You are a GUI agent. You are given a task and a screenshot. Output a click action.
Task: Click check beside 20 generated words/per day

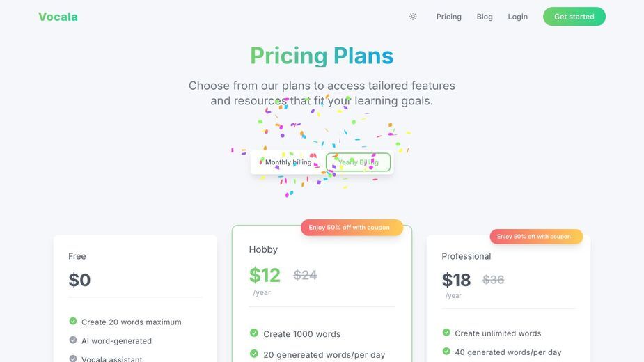254,354
